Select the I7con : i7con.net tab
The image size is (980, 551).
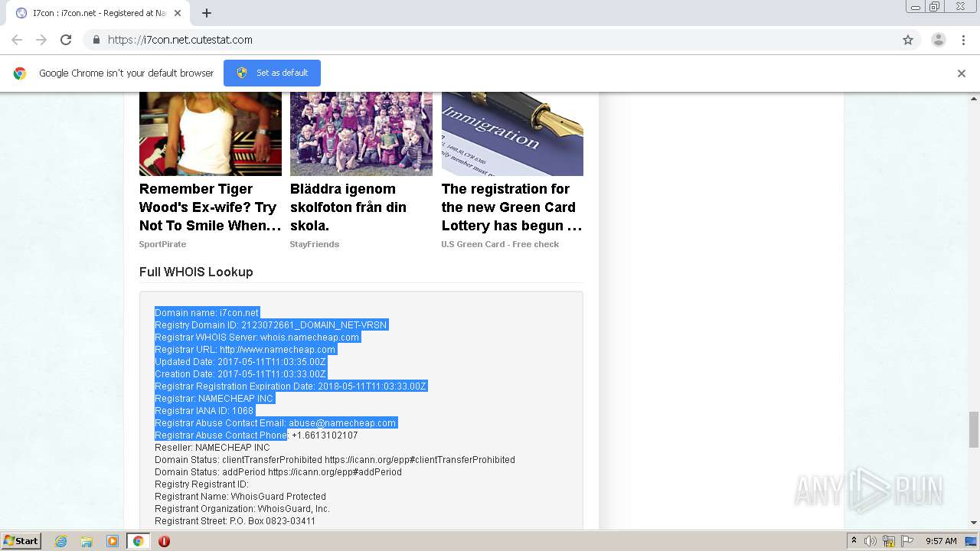[x=98, y=13]
